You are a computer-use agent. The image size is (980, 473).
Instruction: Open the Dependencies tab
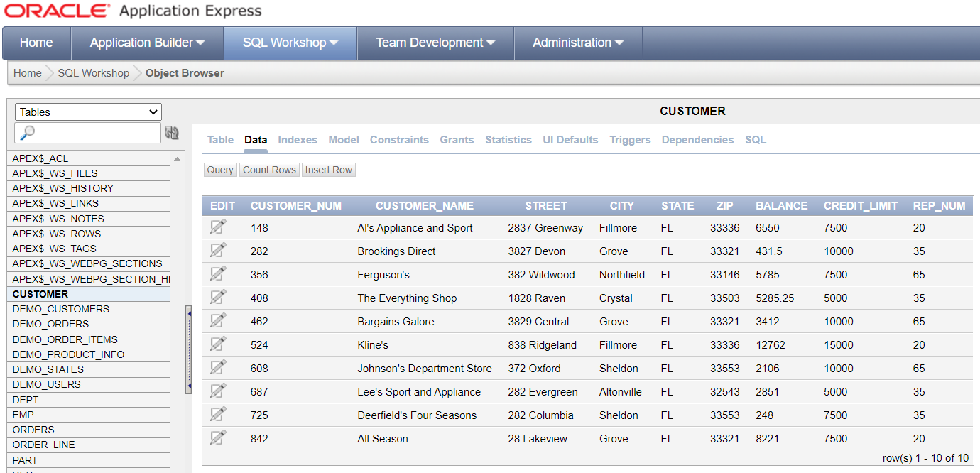(x=697, y=140)
